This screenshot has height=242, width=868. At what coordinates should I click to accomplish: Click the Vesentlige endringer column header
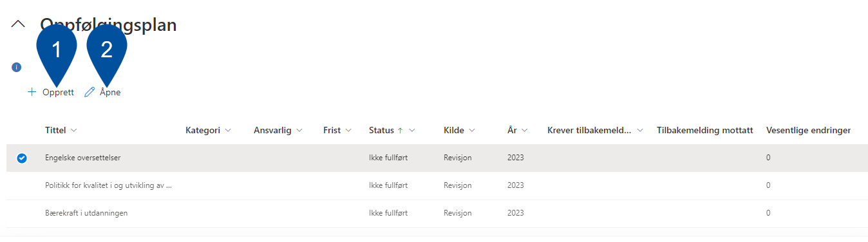[808, 131]
